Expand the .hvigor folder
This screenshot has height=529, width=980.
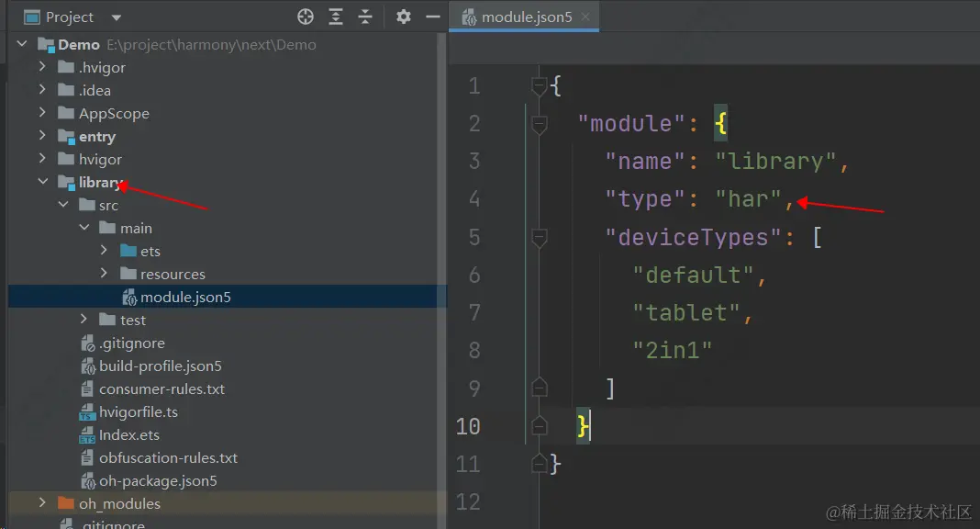(42, 66)
